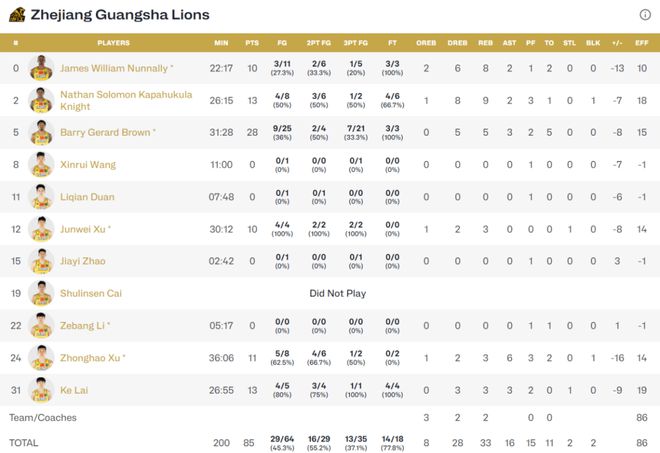Viewport: 660px width, 453px height.
Task: Open James William Nunnally player page
Action: click(116, 68)
